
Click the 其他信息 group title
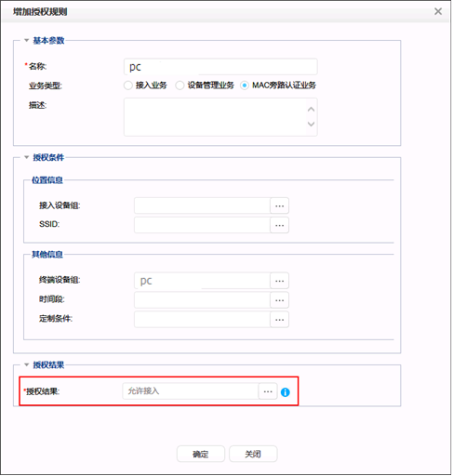click(47, 255)
